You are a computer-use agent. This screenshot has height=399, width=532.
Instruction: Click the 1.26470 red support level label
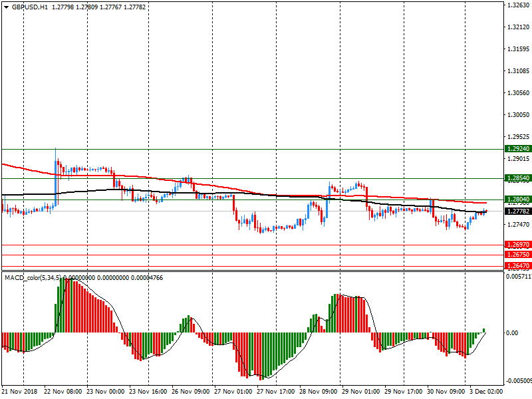517,266
